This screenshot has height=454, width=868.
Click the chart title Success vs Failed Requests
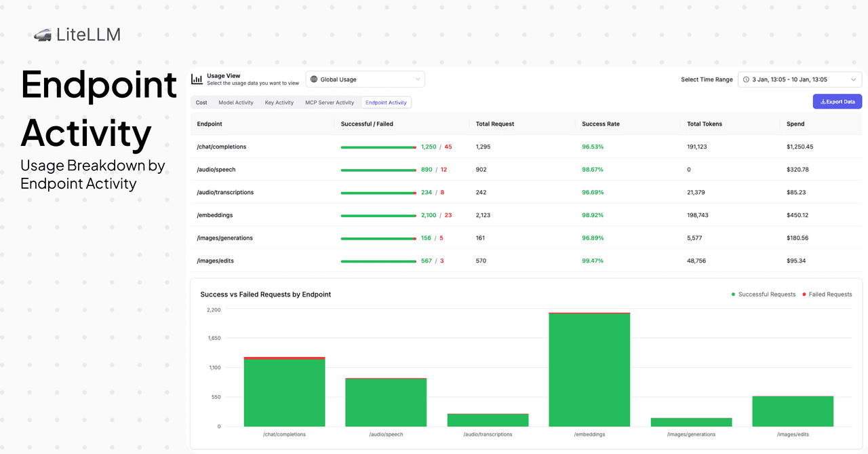[266, 295]
